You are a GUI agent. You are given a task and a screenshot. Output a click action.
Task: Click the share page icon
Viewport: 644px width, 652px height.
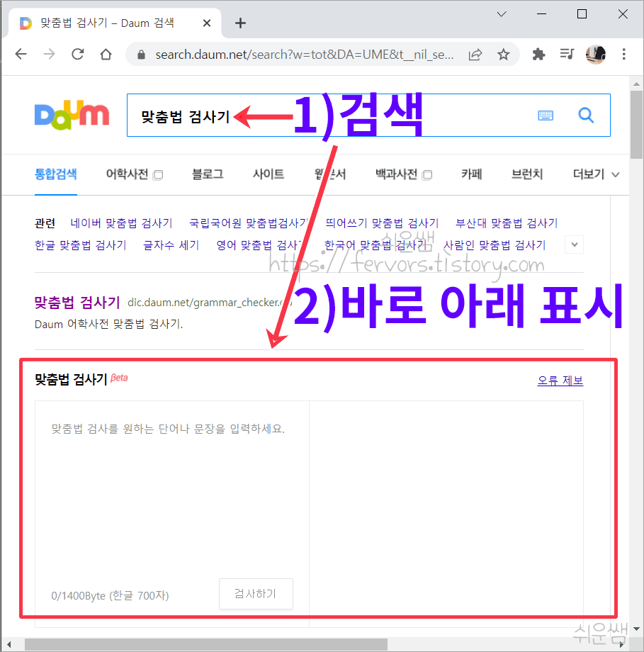tap(475, 55)
